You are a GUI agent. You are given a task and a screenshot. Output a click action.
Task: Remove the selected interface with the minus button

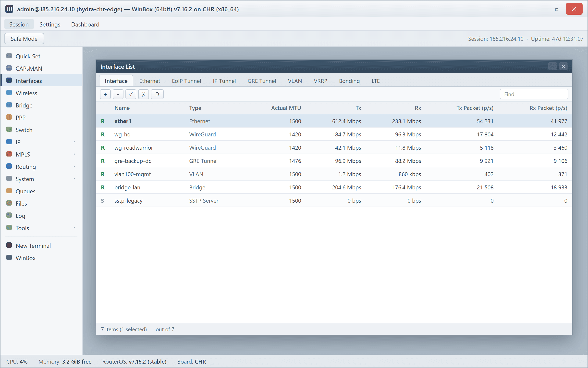click(x=118, y=94)
